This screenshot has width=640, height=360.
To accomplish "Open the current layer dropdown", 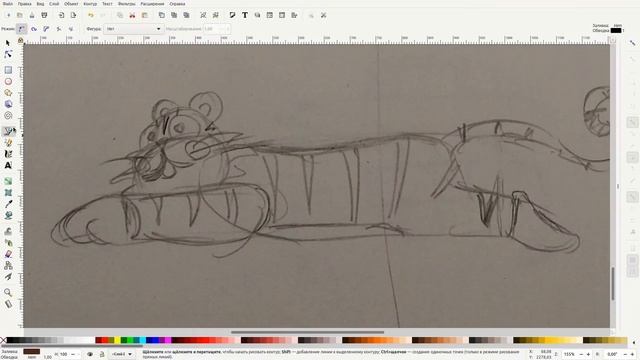I will coord(122,354).
